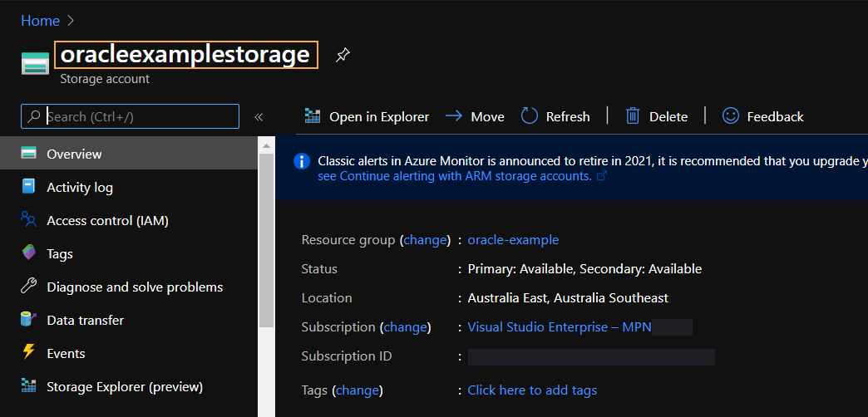Open Activity log menu item
This screenshot has width=868, height=417.
point(128,187)
